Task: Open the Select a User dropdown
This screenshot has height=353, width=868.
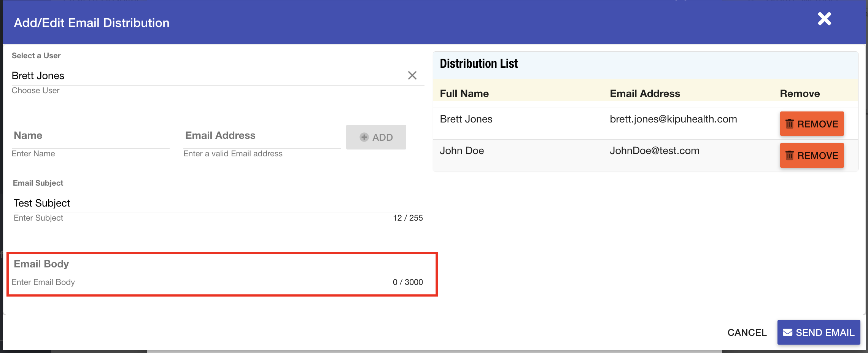Action: [x=205, y=76]
